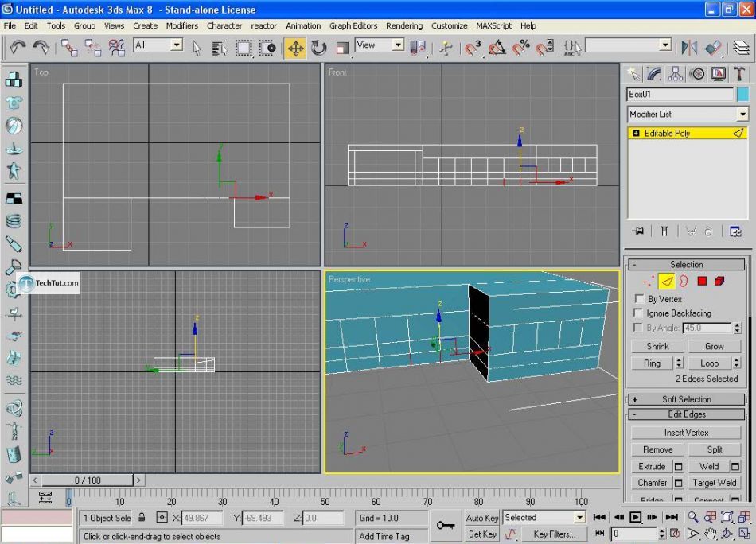Collapse the Edit Edges rollout
The width and height of the screenshot is (756, 544).
686,414
